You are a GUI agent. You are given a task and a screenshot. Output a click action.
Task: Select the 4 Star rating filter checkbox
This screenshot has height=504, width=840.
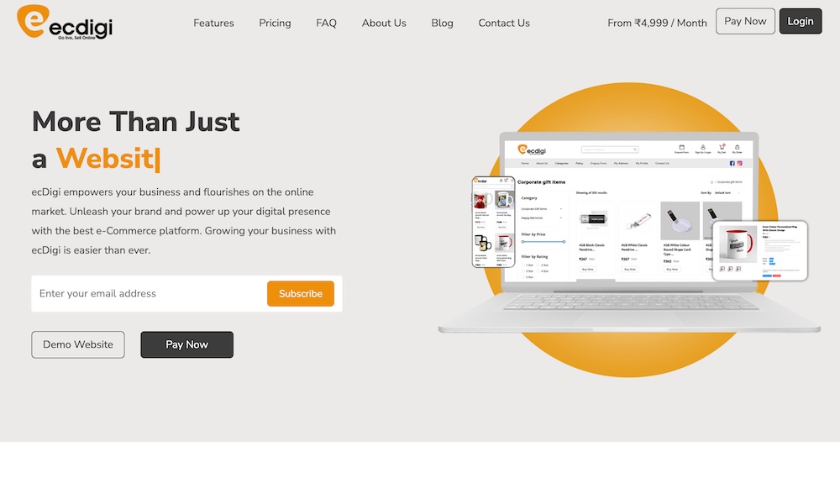[x=538, y=271]
